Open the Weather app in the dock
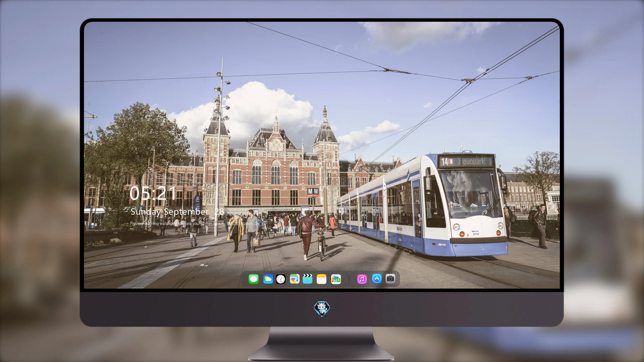Viewport: 644px width, 362px height. tap(268, 279)
